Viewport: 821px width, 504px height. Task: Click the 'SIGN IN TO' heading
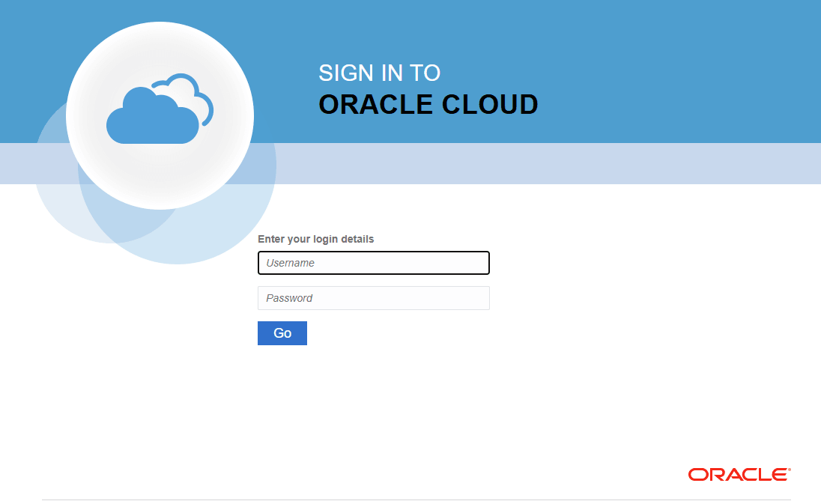click(380, 73)
